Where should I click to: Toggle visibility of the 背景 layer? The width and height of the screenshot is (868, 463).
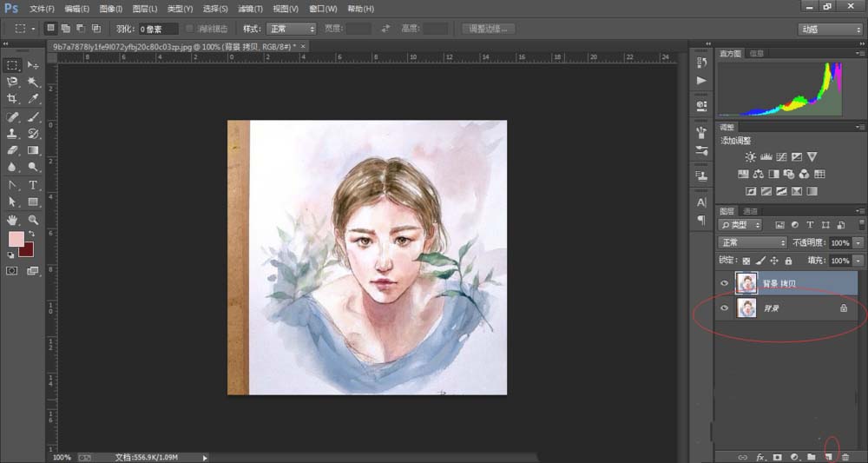pyautogui.click(x=725, y=308)
